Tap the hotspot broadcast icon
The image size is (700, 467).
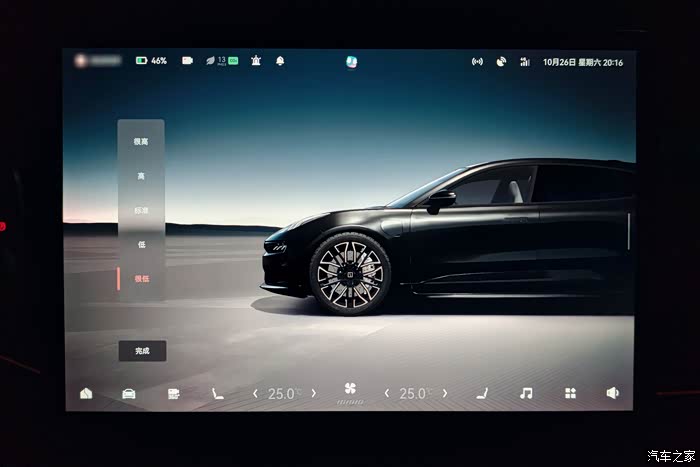477,62
